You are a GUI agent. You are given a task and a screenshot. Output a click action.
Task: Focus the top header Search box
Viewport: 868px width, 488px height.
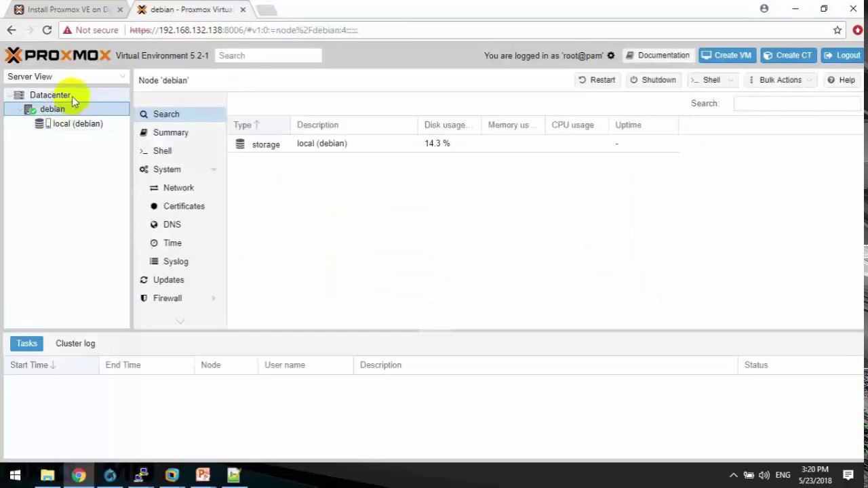269,56
